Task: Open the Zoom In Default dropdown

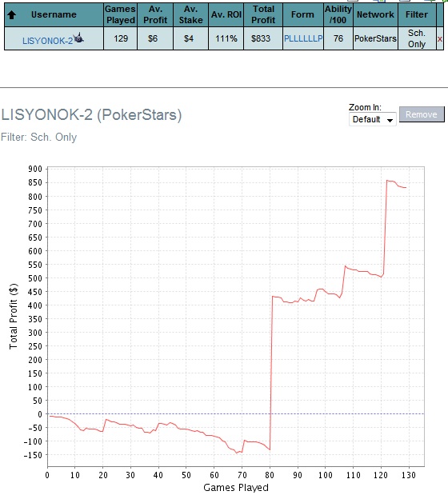Action: (x=373, y=119)
